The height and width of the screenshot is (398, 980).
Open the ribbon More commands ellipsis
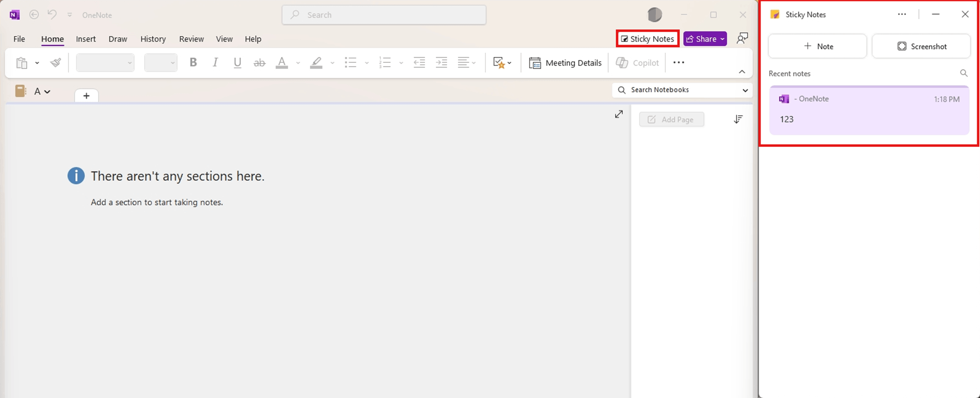pyautogui.click(x=679, y=62)
